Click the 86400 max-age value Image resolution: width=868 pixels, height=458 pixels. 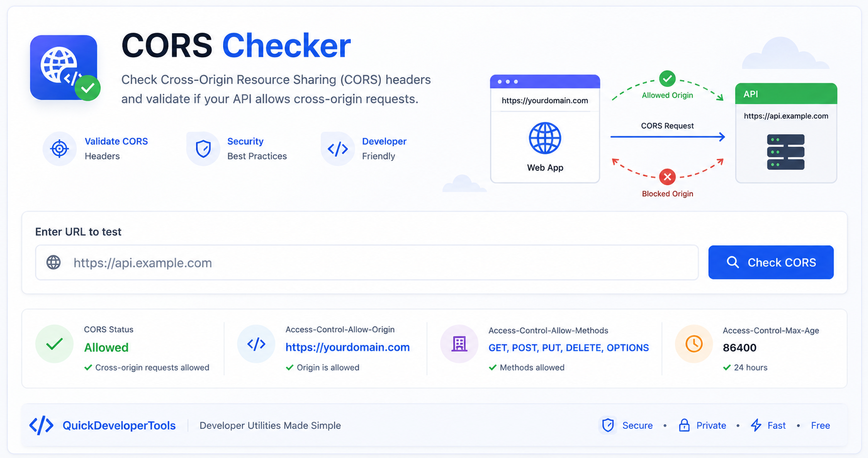click(x=739, y=347)
